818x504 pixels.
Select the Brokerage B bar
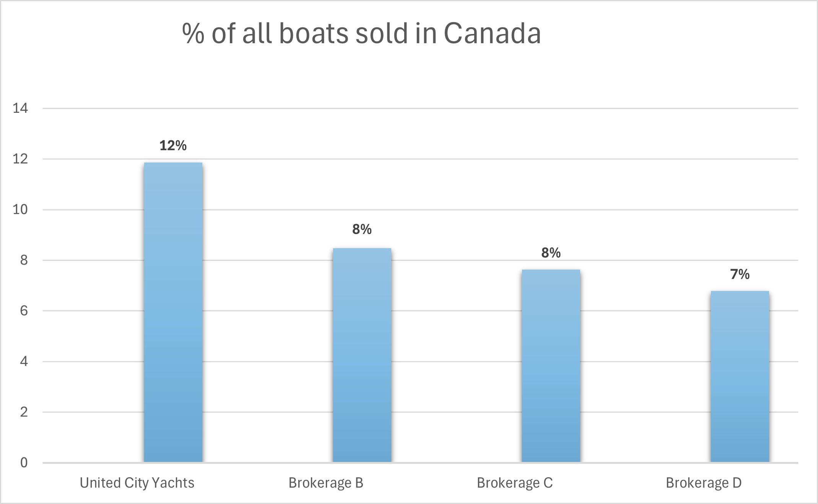point(362,355)
